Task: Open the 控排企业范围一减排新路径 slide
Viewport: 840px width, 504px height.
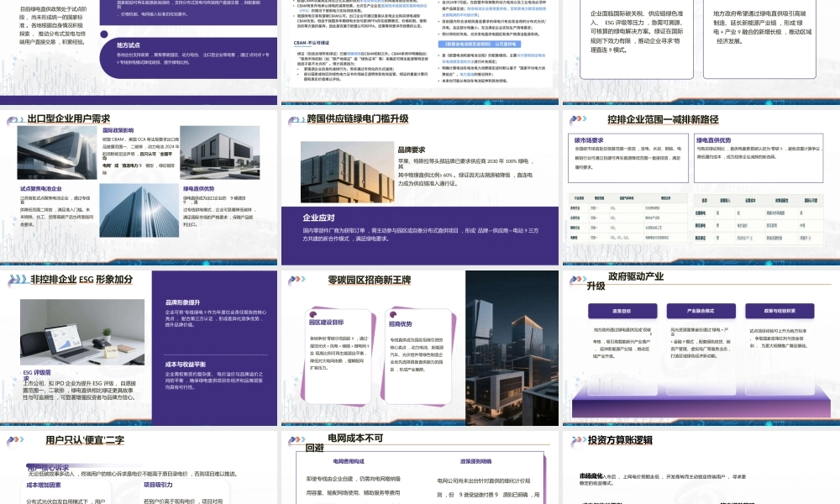Action: (x=699, y=186)
